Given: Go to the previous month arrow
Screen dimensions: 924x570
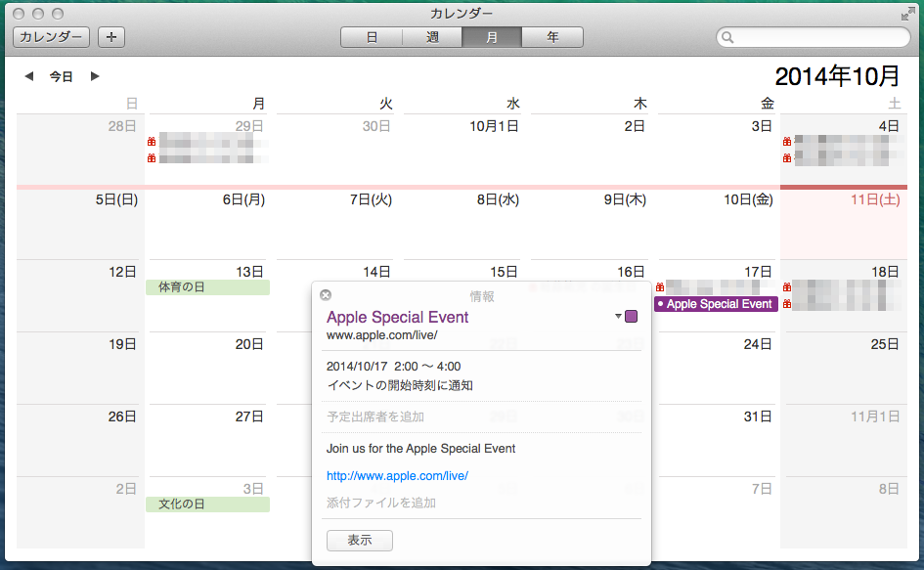Looking at the screenshot, I should [x=29, y=76].
